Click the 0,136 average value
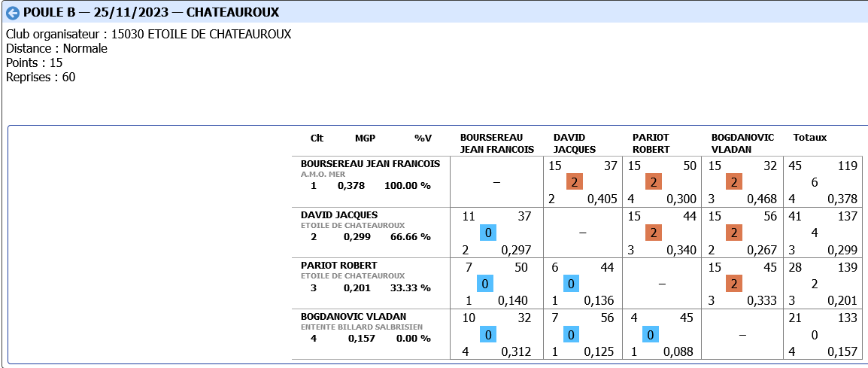 tap(600, 301)
